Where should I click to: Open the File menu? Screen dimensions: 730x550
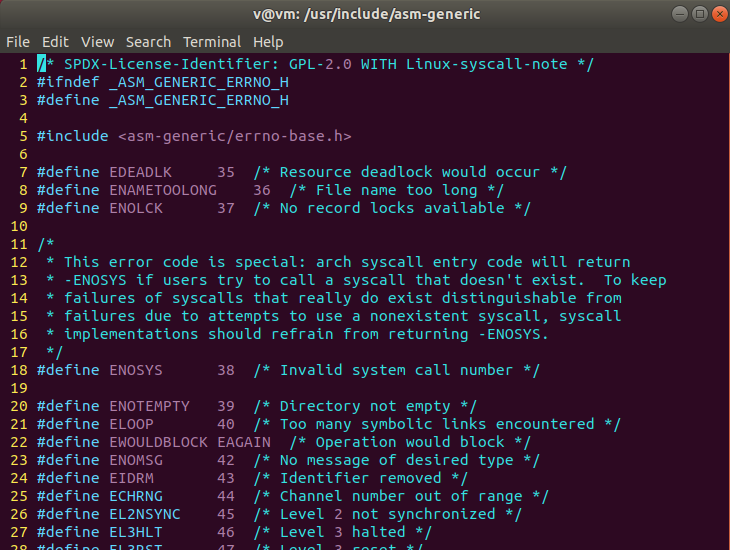[18, 42]
